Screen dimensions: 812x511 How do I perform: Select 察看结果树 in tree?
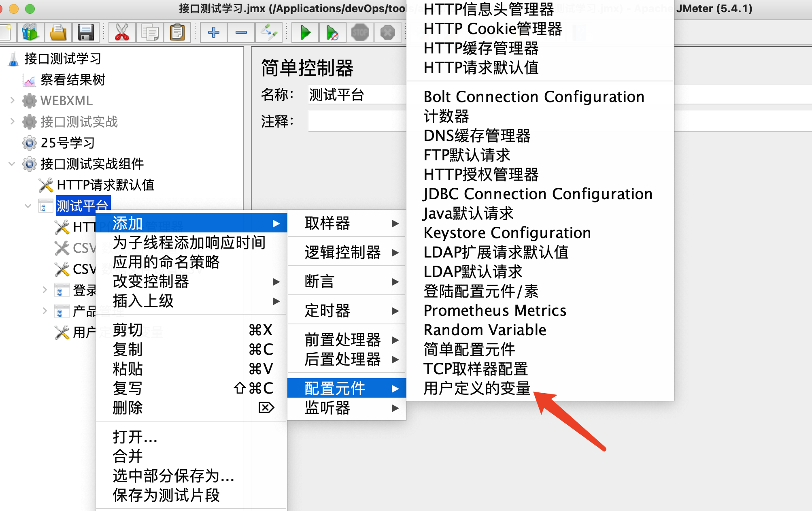(x=72, y=80)
